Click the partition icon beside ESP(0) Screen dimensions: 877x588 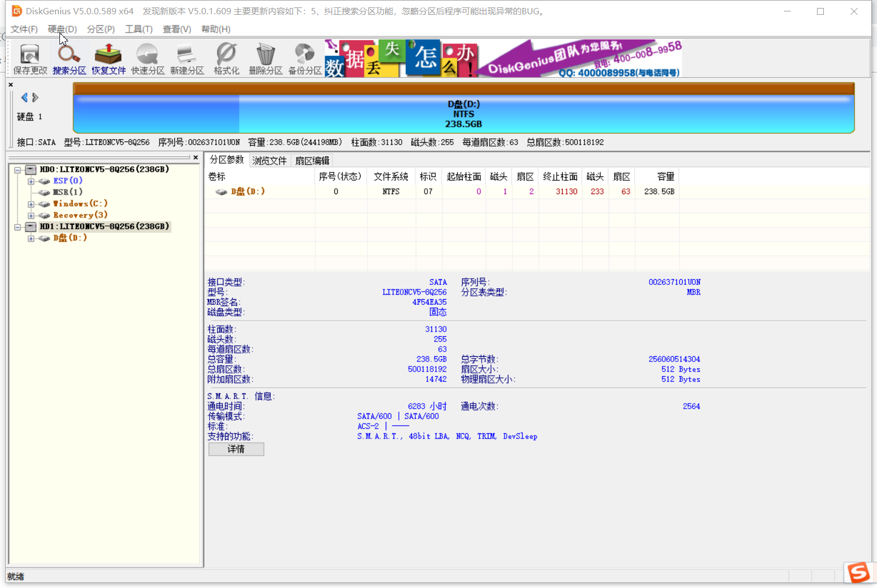[x=45, y=181]
